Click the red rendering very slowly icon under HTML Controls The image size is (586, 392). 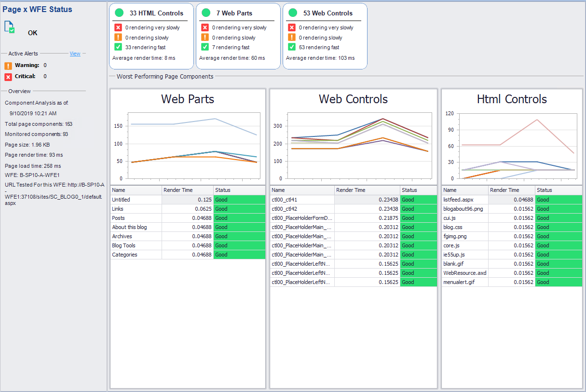(x=118, y=27)
